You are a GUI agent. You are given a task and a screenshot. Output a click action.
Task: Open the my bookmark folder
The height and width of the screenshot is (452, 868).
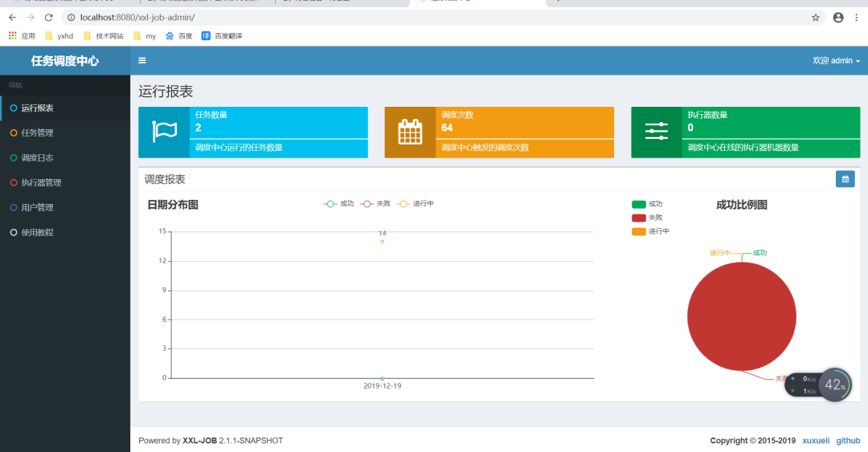[145, 36]
